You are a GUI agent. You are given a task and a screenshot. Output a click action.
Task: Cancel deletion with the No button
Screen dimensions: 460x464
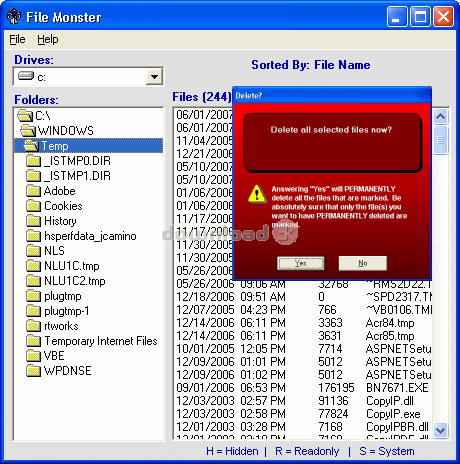pos(363,263)
